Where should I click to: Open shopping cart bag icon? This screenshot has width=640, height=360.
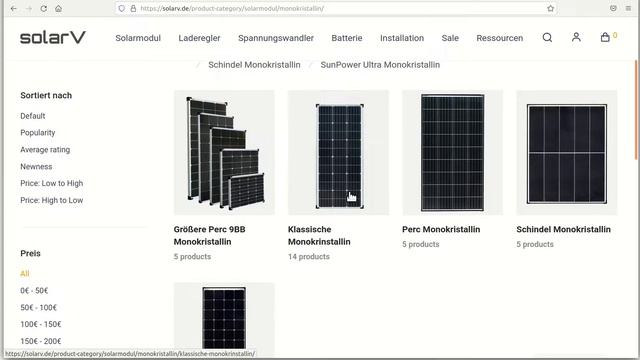tap(605, 38)
